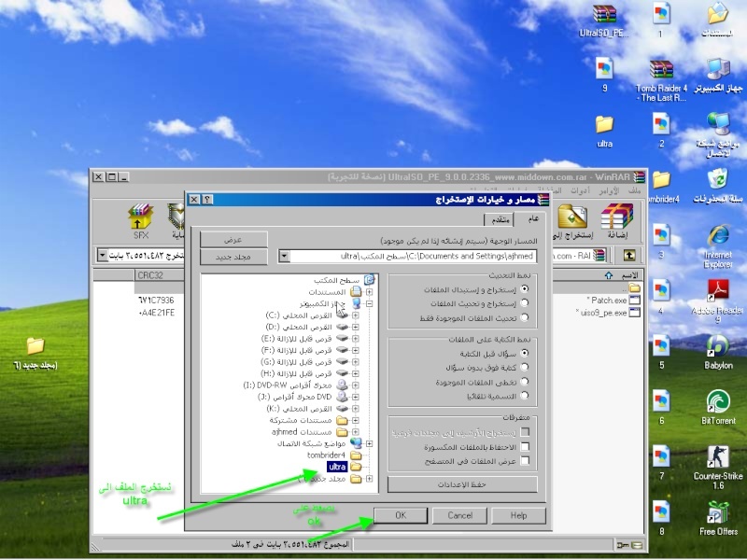The width and height of the screenshot is (747, 560).
Task: Expand the مواضع شبكة الاتصال tree node
Action: 369,443
